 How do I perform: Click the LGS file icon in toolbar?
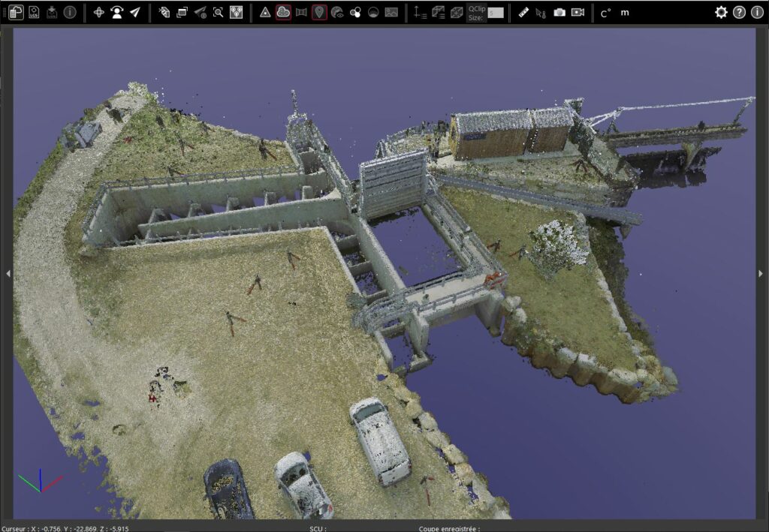point(35,12)
